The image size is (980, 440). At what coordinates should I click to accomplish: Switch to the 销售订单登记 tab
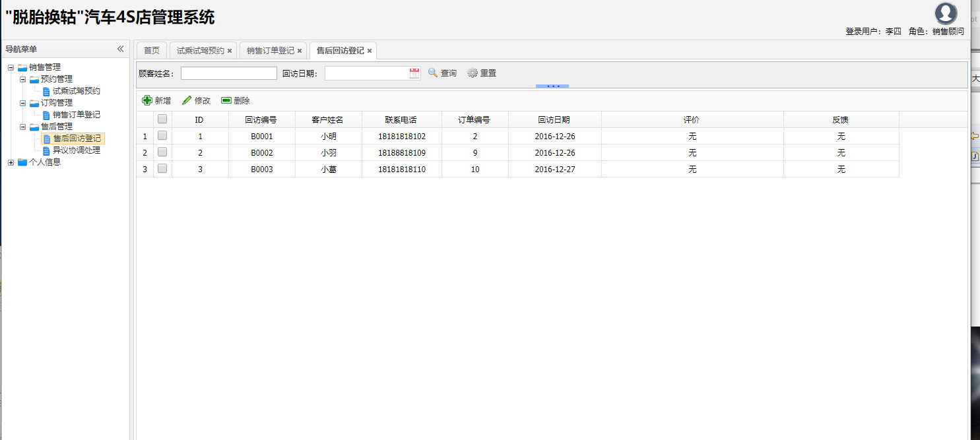270,51
